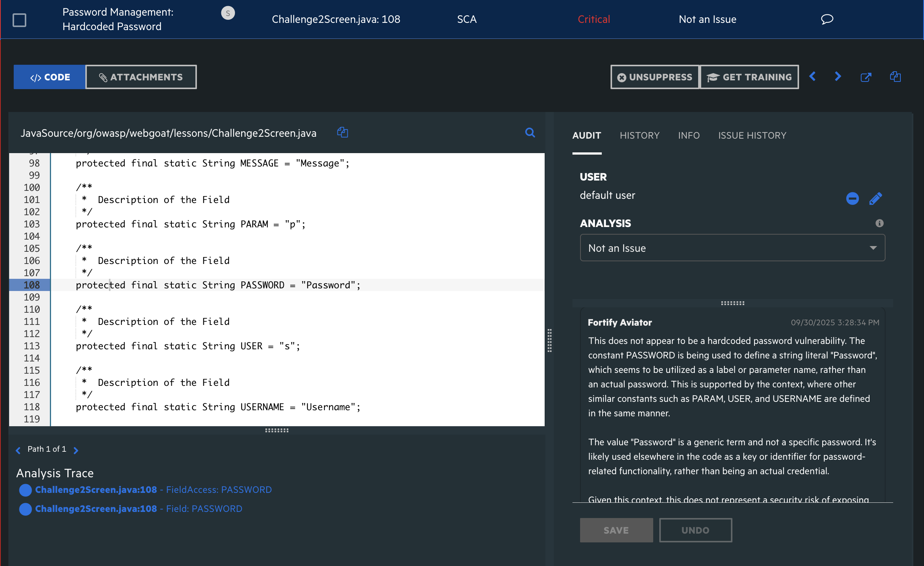Click the vertical splitter handle between the code and audit panels
This screenshot has height=566, width=924.
tap(549, 340)
